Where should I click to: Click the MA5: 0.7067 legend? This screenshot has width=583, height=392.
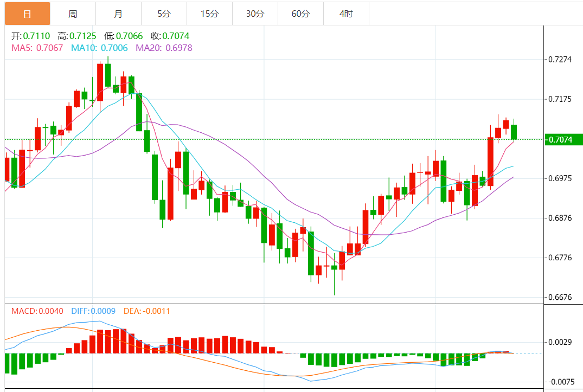(37, 48)
